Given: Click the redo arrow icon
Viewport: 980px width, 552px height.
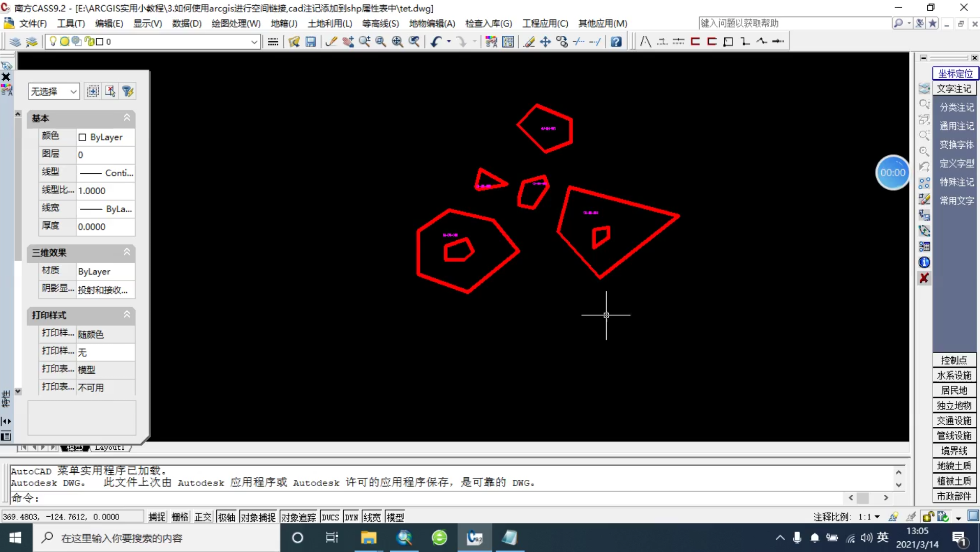Looking at the screenshot, I should pyautogui.click(x=461, y=41).
